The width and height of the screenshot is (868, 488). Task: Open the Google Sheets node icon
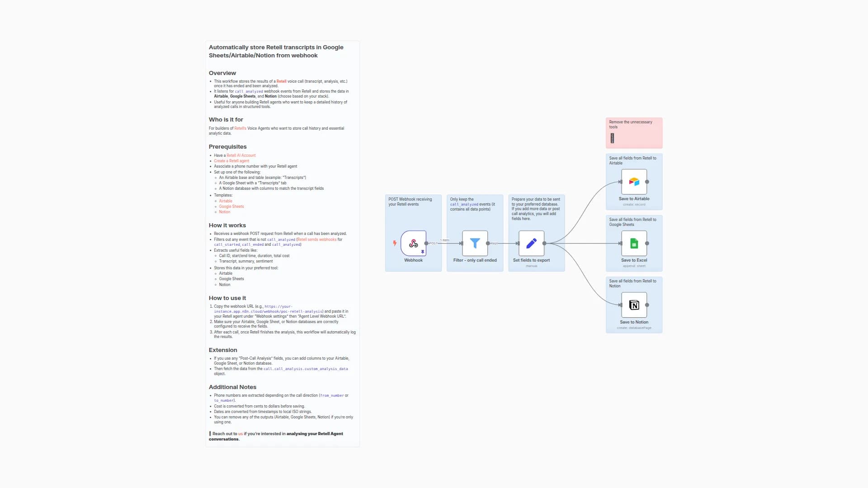634,244
